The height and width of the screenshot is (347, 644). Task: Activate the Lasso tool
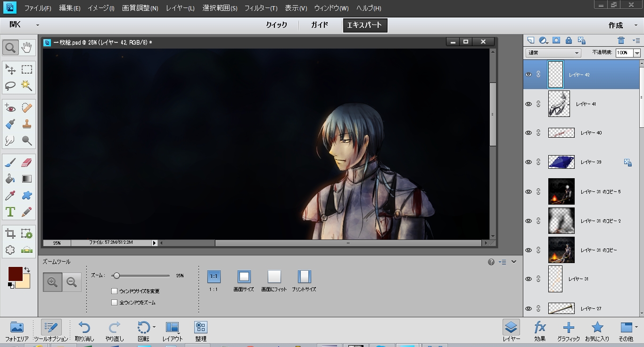click(x=10, y=86)
